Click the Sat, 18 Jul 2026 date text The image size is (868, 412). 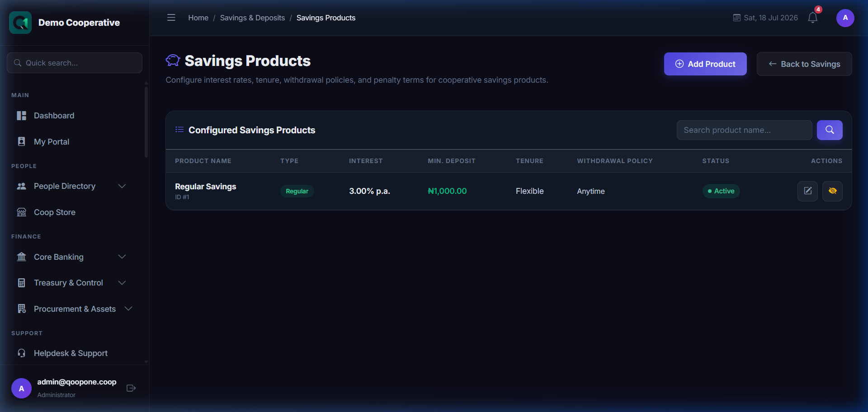(x=771, y=18)
